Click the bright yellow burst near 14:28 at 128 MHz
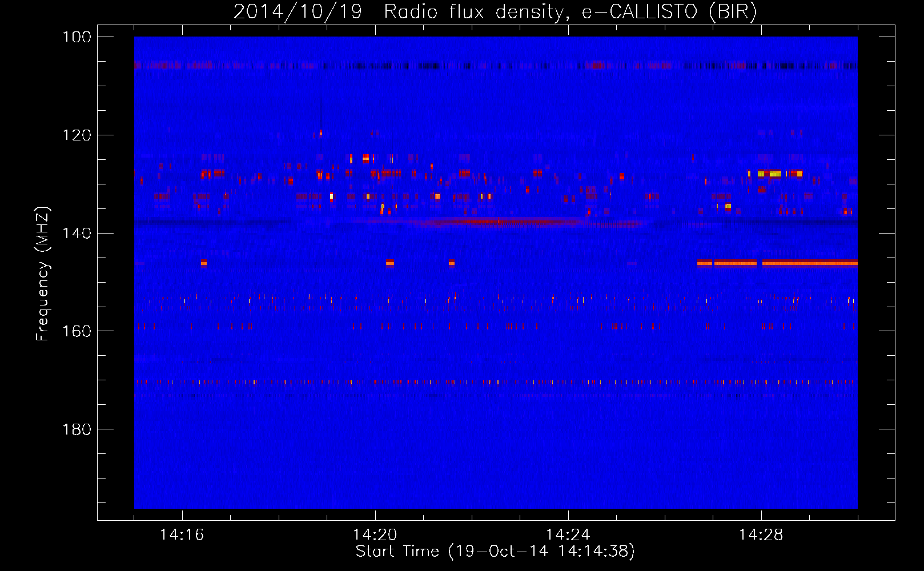924x571 pixels. click(x=775, y=173)
